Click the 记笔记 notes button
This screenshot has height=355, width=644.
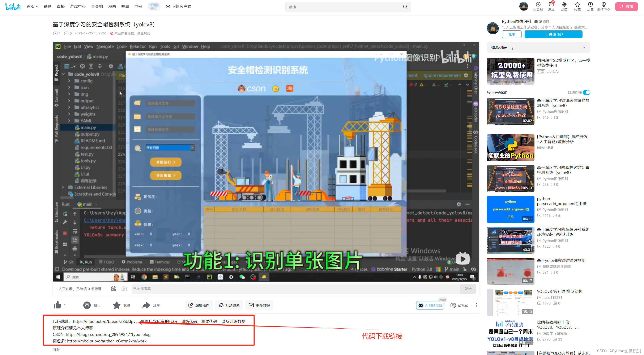(460, 305)
